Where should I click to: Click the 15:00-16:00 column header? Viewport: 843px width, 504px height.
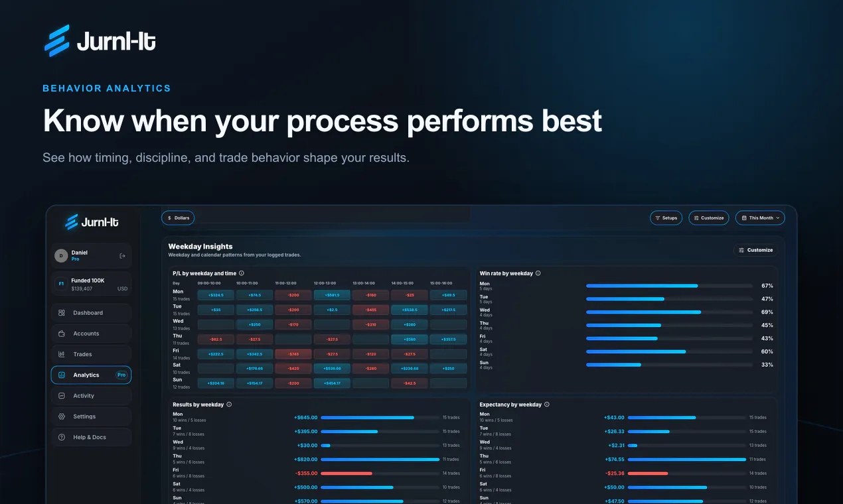pyautogui.click(x=441, y=283)
